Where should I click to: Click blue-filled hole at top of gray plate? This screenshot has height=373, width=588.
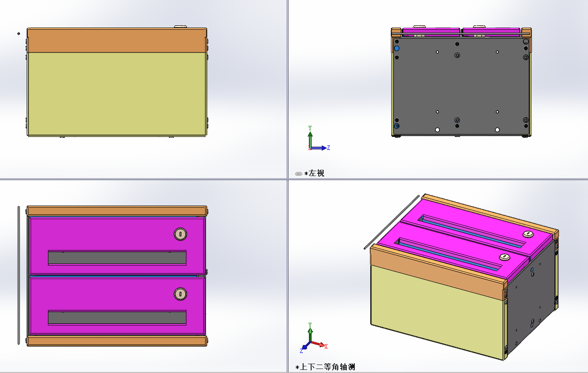click(x=397, y=48)
